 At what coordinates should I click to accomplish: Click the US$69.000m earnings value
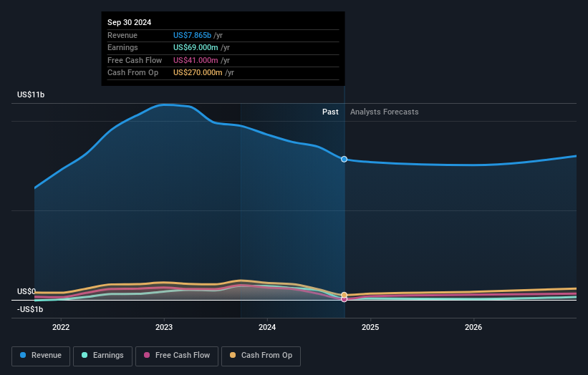tap(196, 47)
